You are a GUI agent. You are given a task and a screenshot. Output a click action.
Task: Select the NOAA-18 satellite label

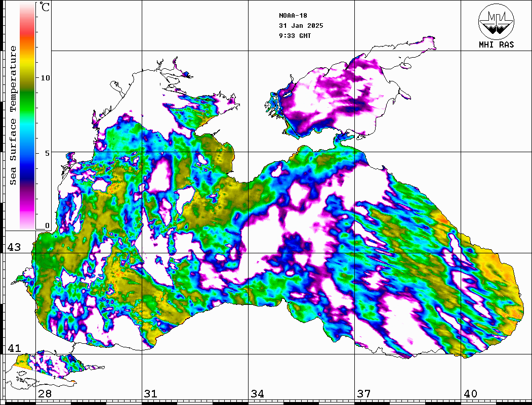293,16
